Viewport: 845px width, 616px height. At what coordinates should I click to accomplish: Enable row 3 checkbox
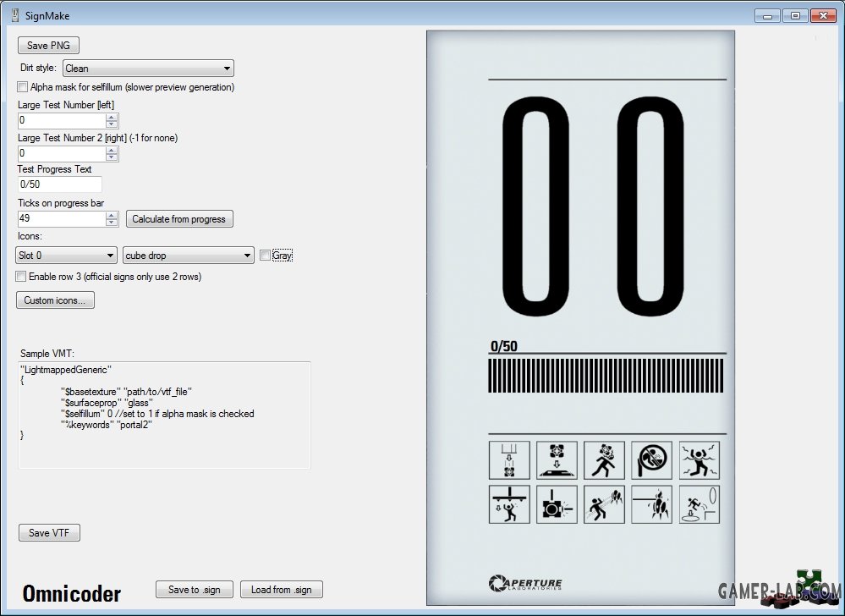tap(21, 277)
